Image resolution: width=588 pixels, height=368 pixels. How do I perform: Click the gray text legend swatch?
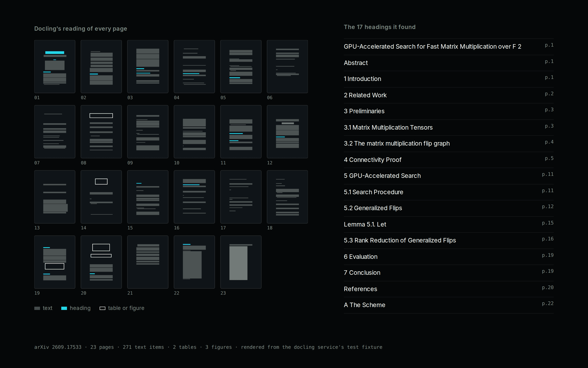point(37,308)
